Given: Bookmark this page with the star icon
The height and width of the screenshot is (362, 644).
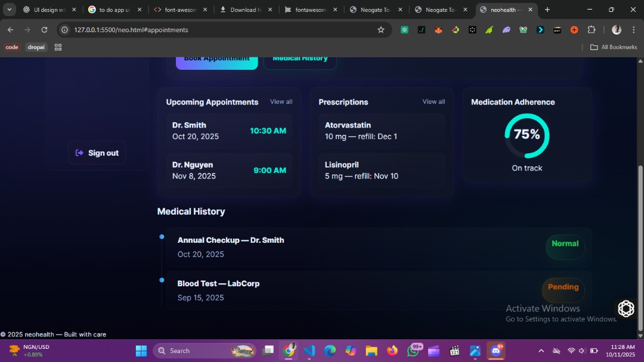Looking at the screenshot, I should [380, 30].
